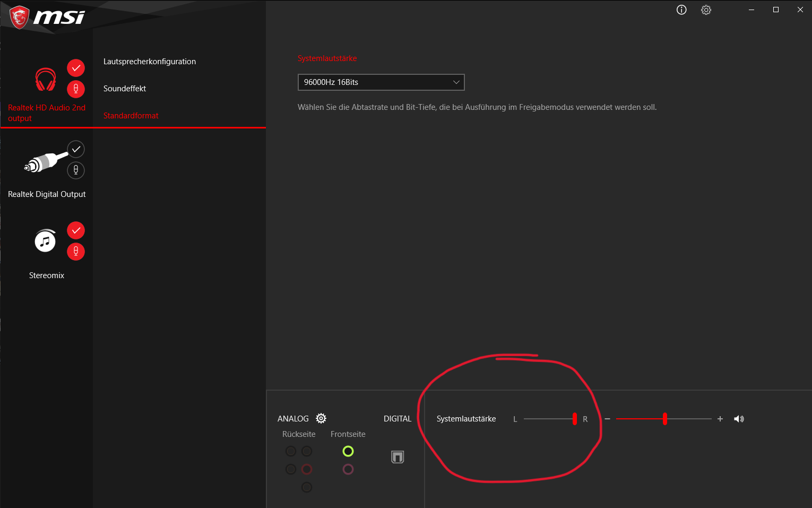Image resolution: width=812 pixels, height=508 pixels.
Task: Click the red Rückseite audio jack
Action: click(307, 469)
